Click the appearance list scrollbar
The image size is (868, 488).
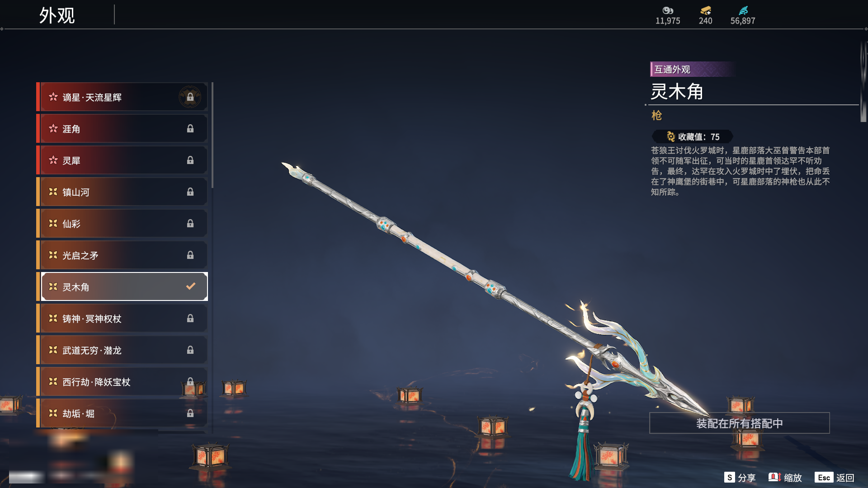[x=212, y=136]
